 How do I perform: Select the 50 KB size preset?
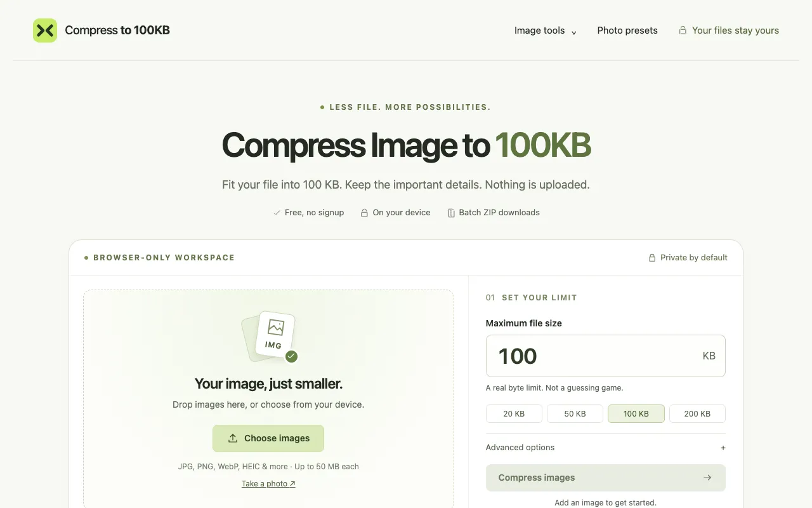575,413
